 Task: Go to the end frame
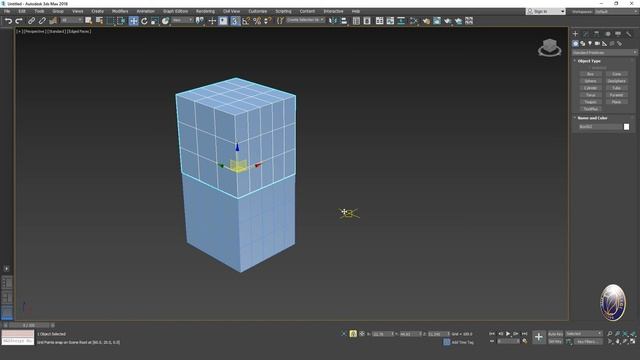pyautogui.click(x=524, y=334)
